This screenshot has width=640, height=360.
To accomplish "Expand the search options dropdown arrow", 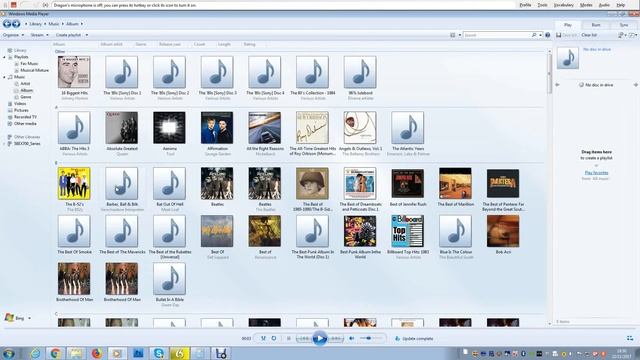I will 540,35.
